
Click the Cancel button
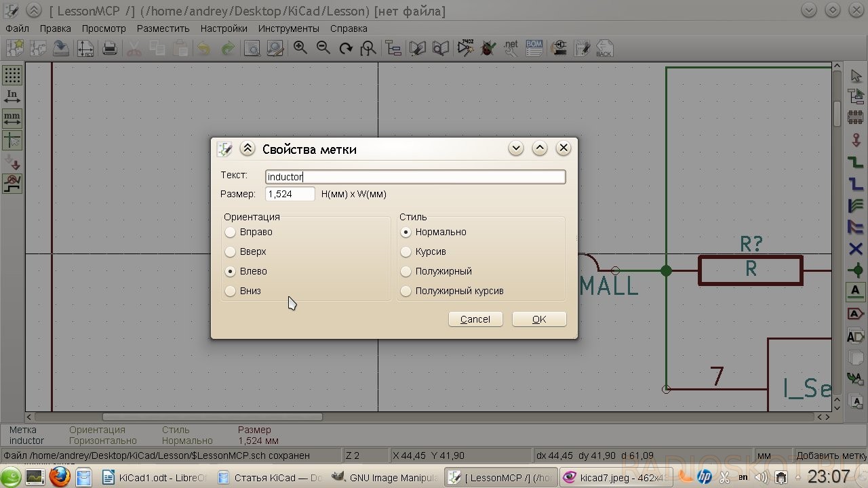tap(475, 319)
